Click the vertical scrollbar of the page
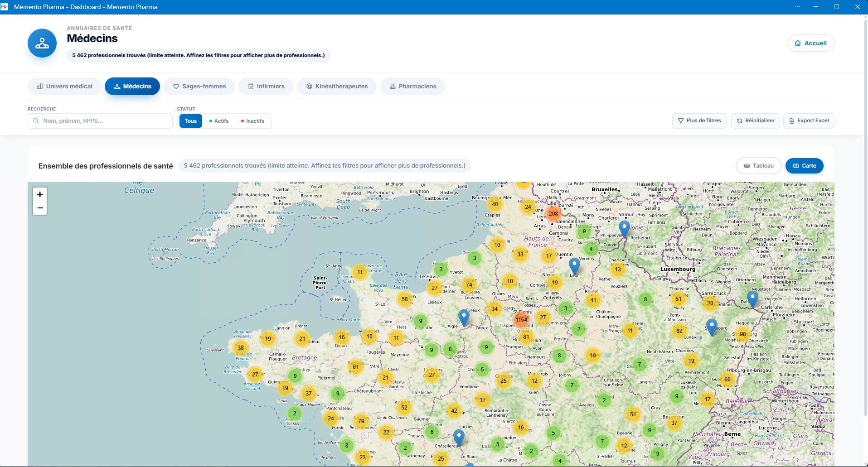Viewport: 868px width, 467px height. [x=865, y=217]
